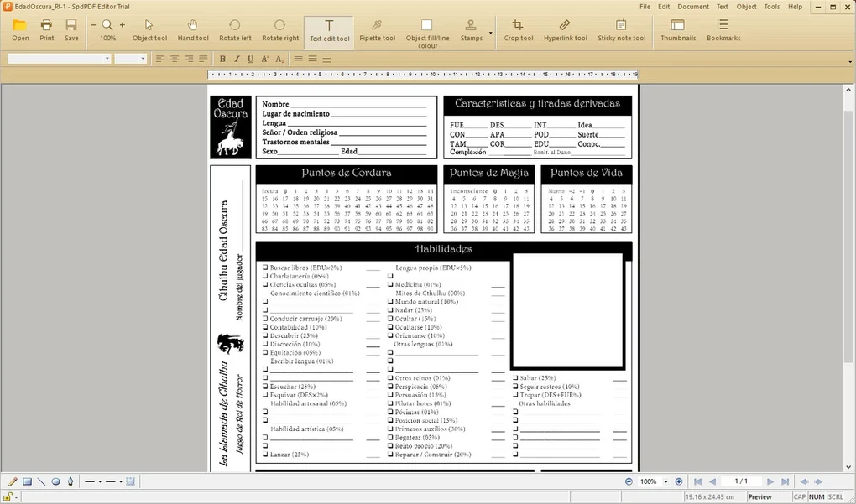Select the rectangle drawing tool
Viewport: 856px width, 504px height.
pyautogui.click(x=27, y=481)
